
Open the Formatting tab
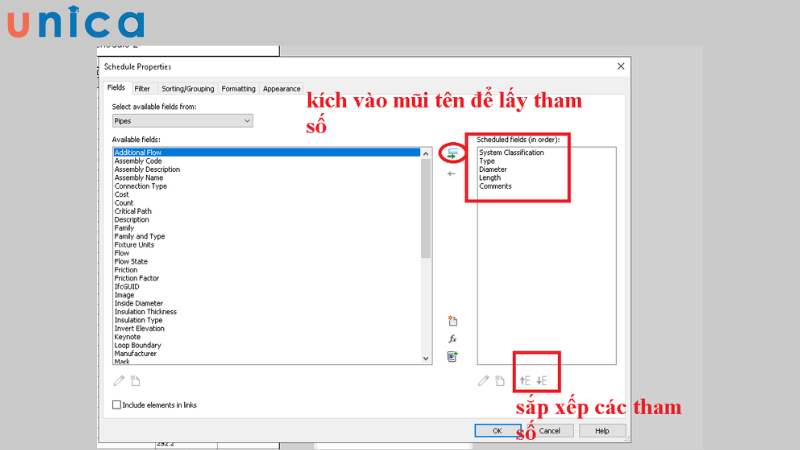coord(238,89)
